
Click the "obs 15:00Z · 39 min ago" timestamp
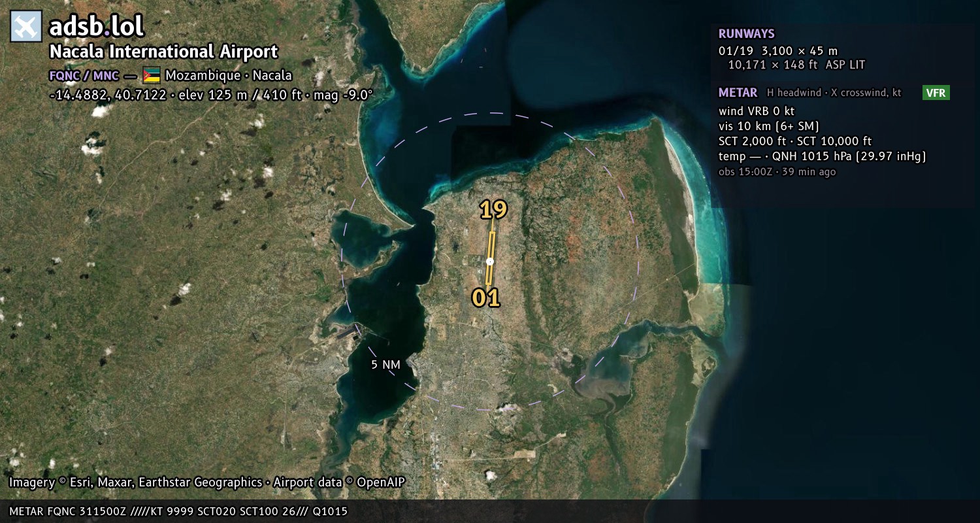pyautogui.click(x=777, y=172)
